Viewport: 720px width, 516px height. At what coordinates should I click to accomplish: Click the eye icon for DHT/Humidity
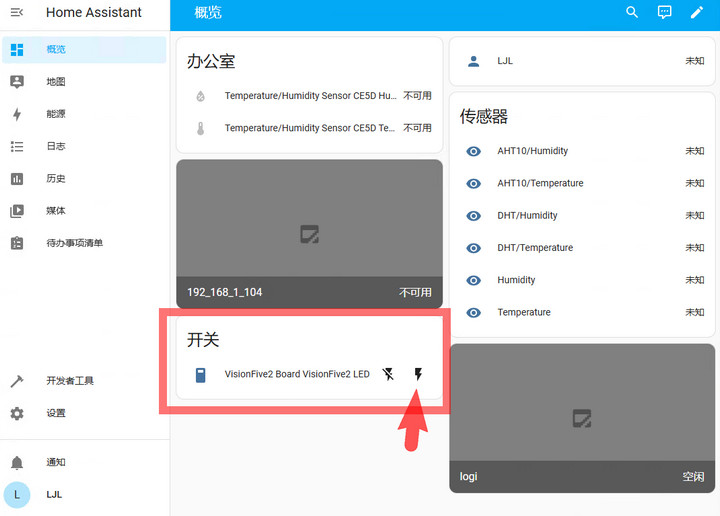click(473, 216)
